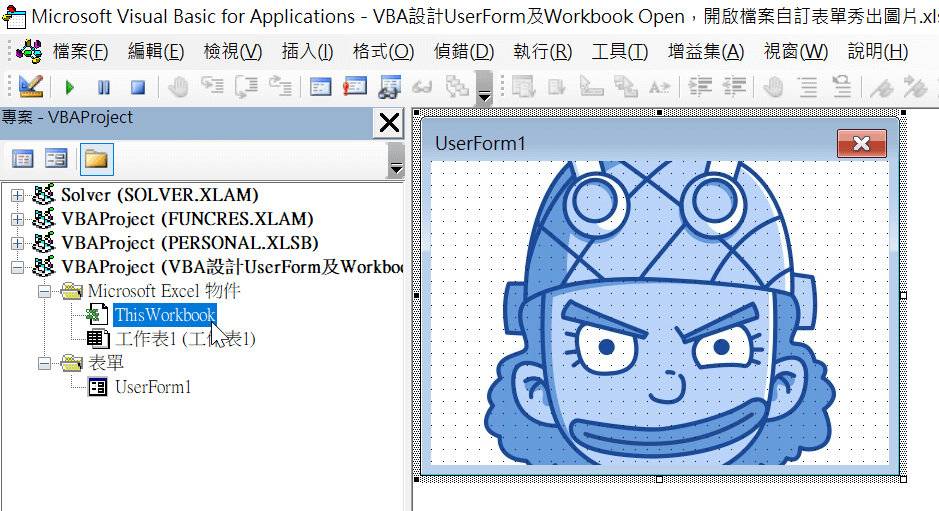Click the Step Over icon
The height and width of the screenshot is (511, 939).
coord(246,87)
